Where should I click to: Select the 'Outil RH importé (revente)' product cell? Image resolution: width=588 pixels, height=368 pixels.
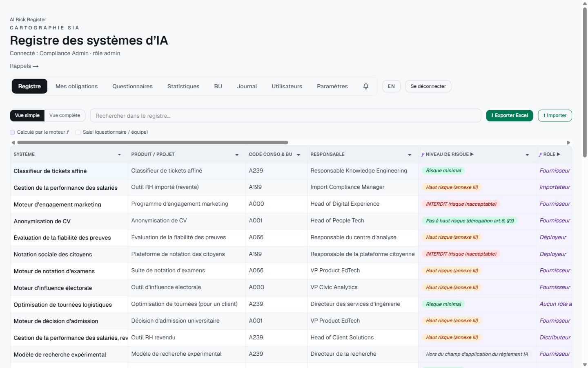click(187, 187)
